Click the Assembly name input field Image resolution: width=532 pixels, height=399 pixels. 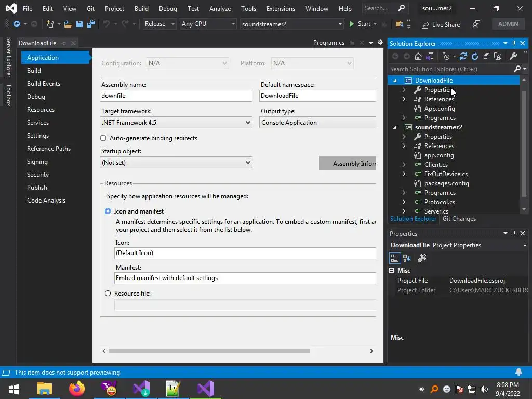[176, 96]
